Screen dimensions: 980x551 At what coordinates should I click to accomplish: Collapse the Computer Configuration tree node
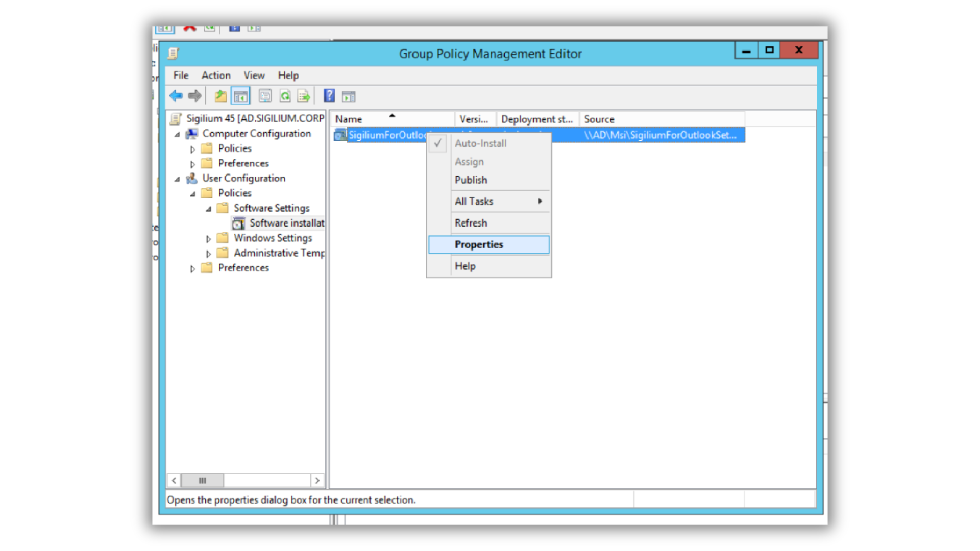coord(177,134)
